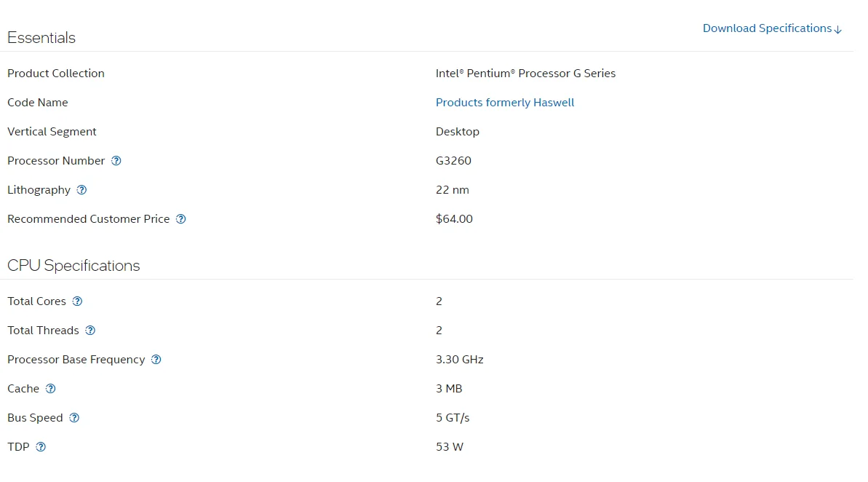Click Processor Base Frequency info icon
The width and height of the screenshot is (868, 482).
(156, 360)
